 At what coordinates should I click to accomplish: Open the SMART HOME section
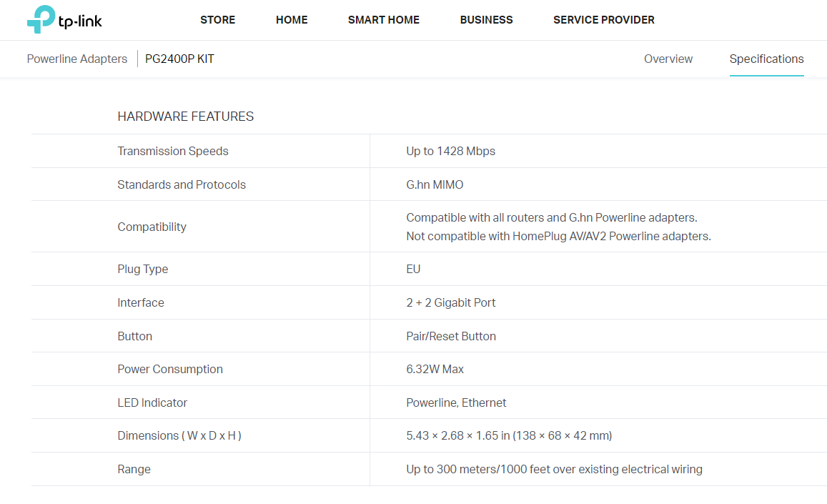[383, 20]
